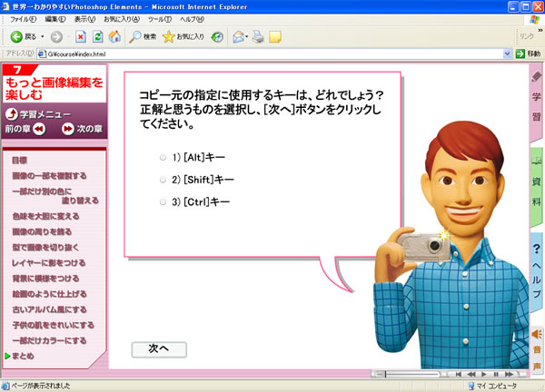Open the ツール(T) menu
The image size is (545, 392).
click(159, 18)
